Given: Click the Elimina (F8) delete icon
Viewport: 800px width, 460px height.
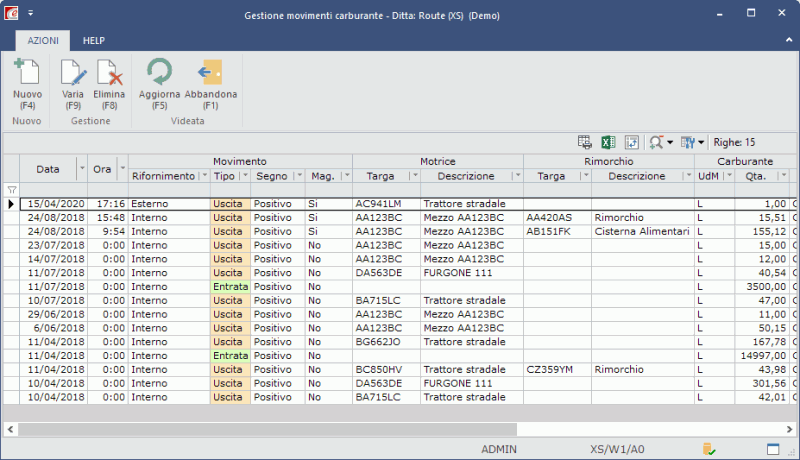Looking at the screenshot, I should pyautogui.click(x=109, y=72).
